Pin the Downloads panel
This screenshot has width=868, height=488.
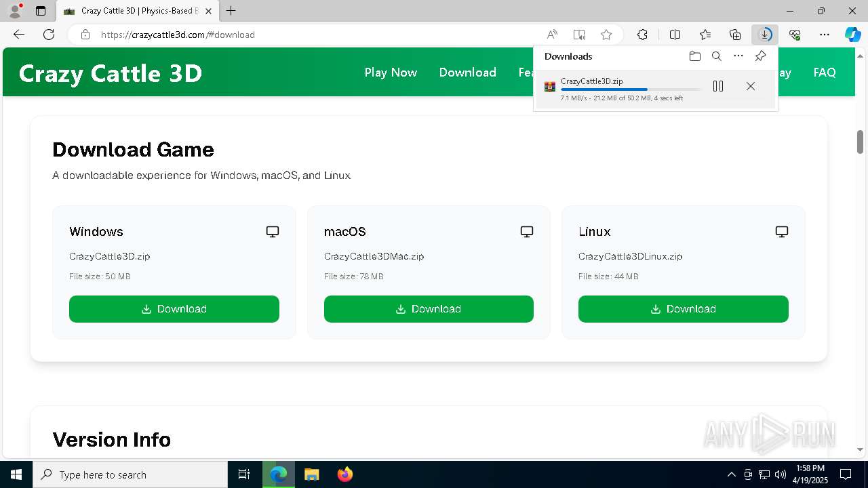coord(760,56)
